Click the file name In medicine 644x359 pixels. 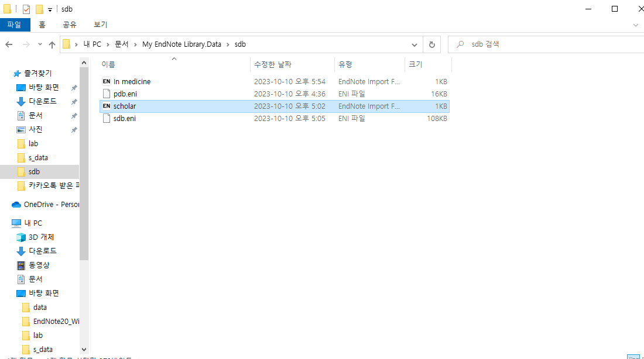pos(132,82)
